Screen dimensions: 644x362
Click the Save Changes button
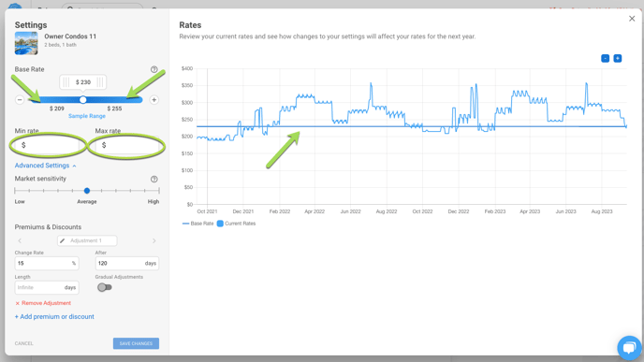[x=136, y=343]
